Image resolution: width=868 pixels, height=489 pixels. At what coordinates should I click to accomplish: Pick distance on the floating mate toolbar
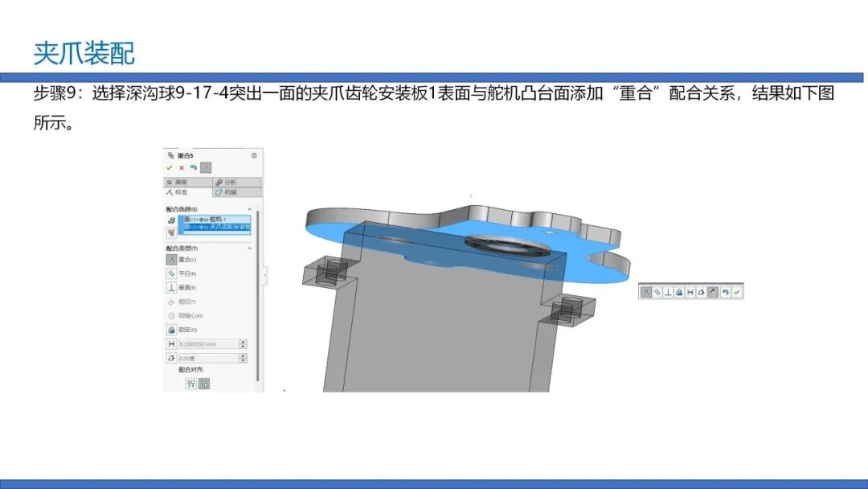(x=690, y=292)
